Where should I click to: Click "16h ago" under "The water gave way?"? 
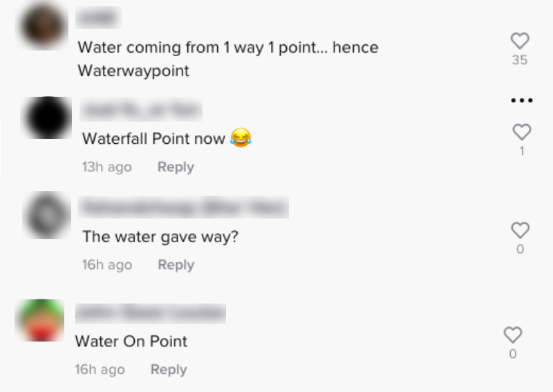[x=106, y=265]
